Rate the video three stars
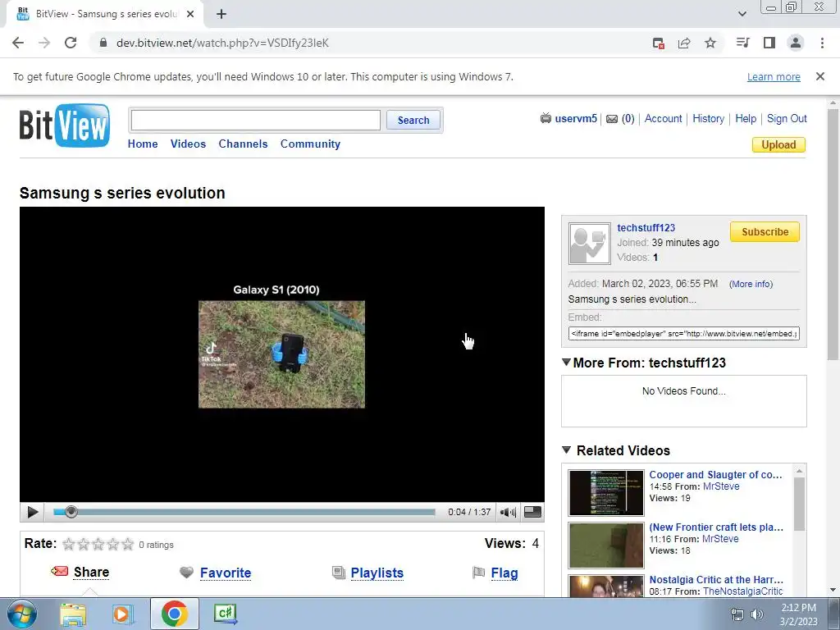 [x=98, y=545]
